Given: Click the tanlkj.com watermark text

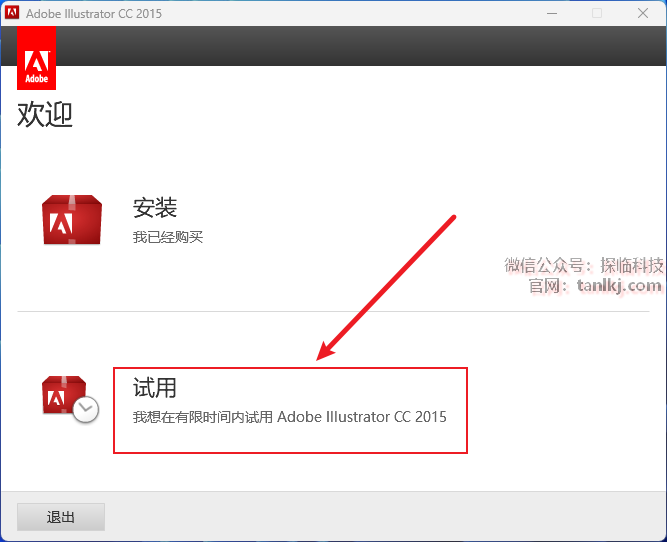Looking at the screenshot, I should 619,286.
